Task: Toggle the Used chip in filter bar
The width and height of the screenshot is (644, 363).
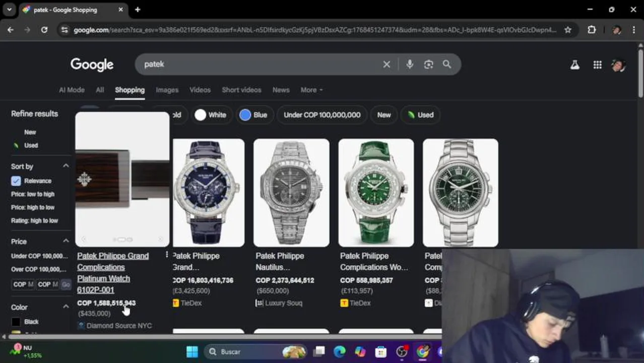Action: 420,115
